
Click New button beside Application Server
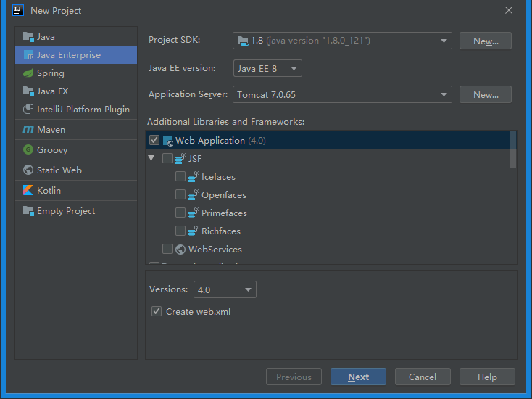pos(486,94)
